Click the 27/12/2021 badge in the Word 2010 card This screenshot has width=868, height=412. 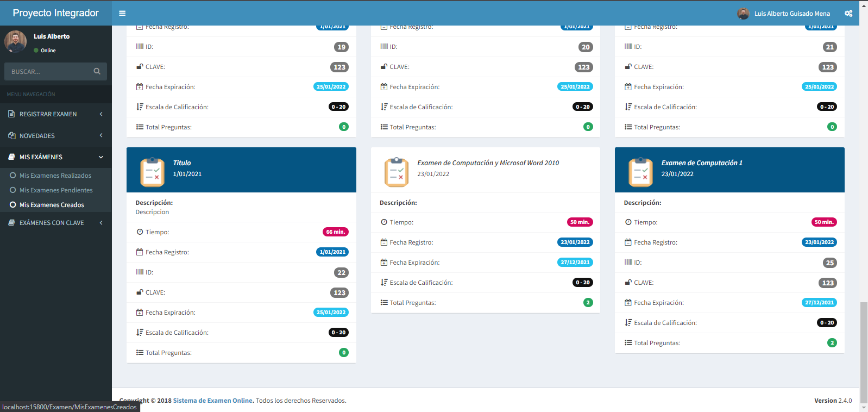(x=575, y=263)
